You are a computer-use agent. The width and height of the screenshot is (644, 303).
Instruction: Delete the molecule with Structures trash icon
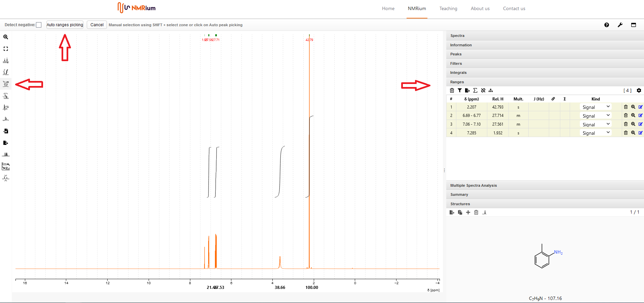(476, 212)
